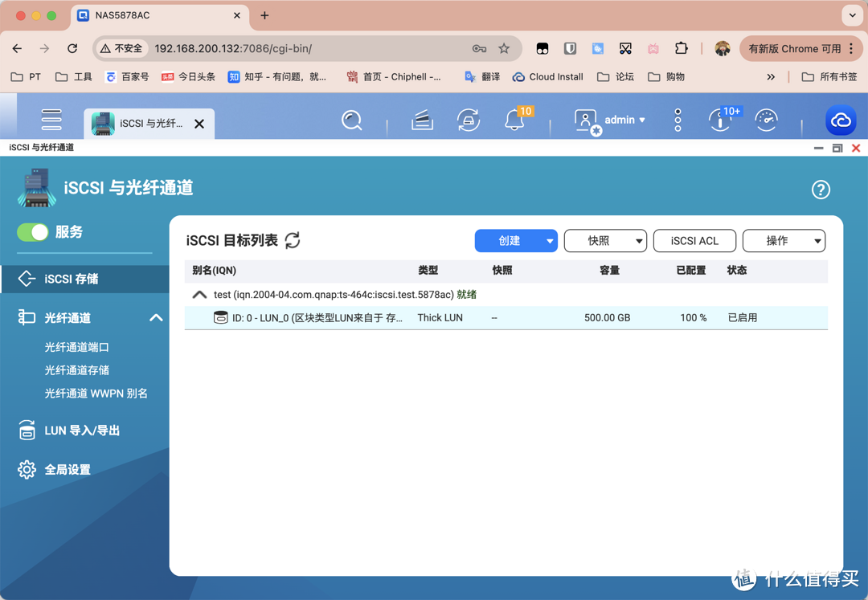Click the three-dot more options icon
Image resolution: width=868 pixels, height=600 pixels.
coord(678,120)
